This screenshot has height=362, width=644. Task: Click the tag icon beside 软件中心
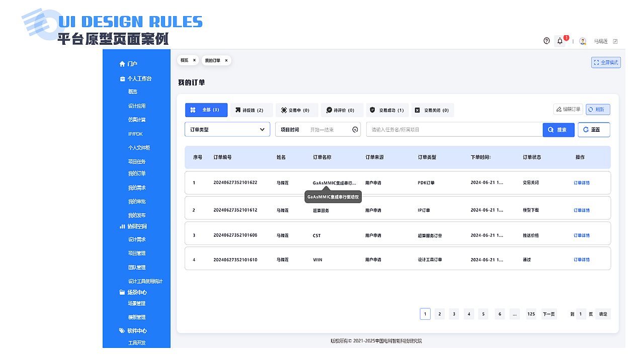(x=122, y=331)
